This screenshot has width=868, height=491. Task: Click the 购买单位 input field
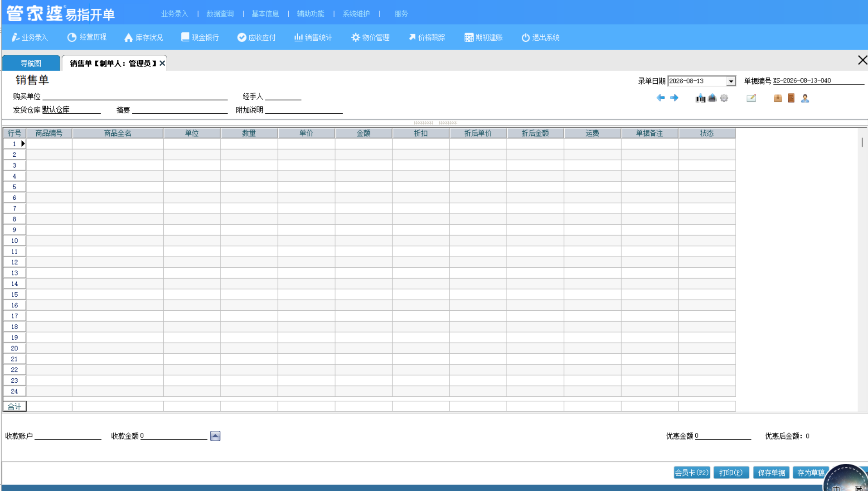coord(135,96)
